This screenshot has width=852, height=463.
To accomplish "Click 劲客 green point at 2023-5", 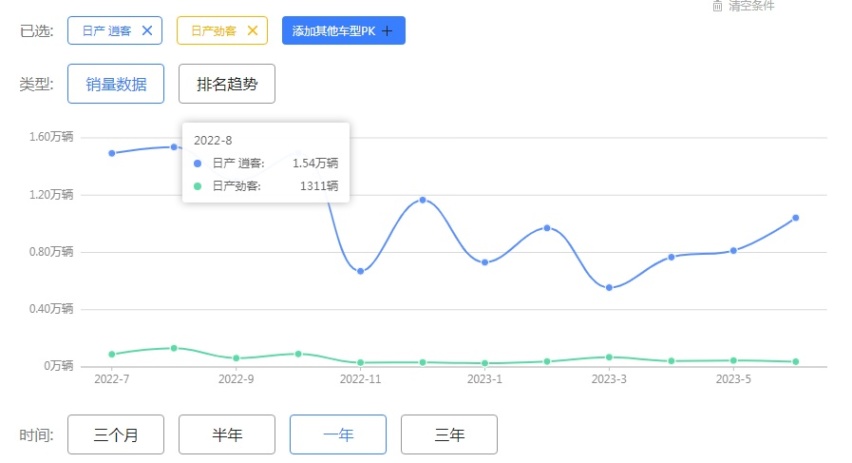I will point(734,360).
